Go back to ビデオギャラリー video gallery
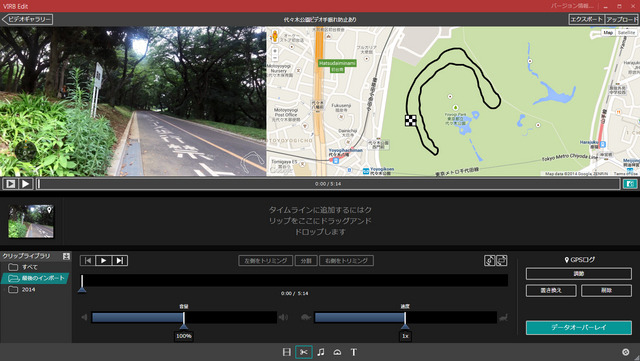Image resolution: width=640 pixels, height=361 pixels. coord(27,19)
